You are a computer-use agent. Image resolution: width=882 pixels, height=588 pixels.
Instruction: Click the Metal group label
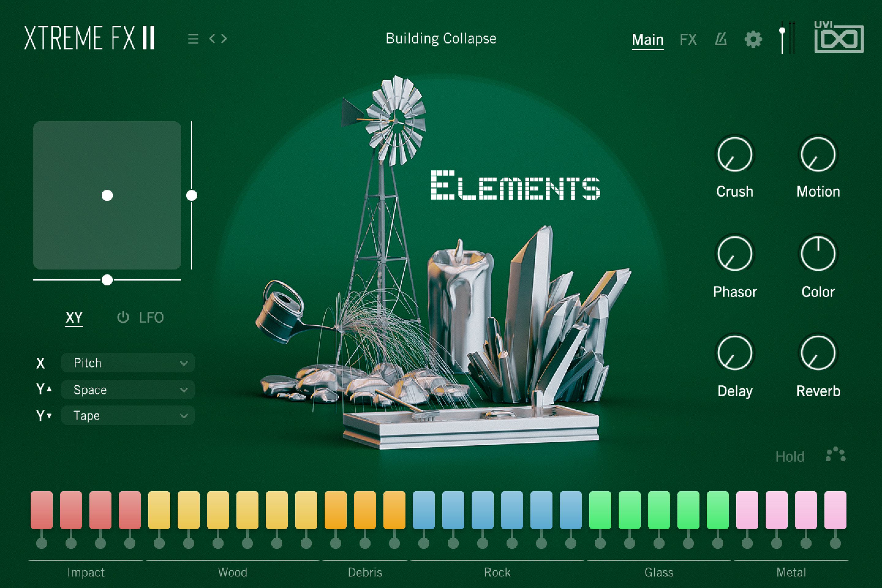click(791, 572)
